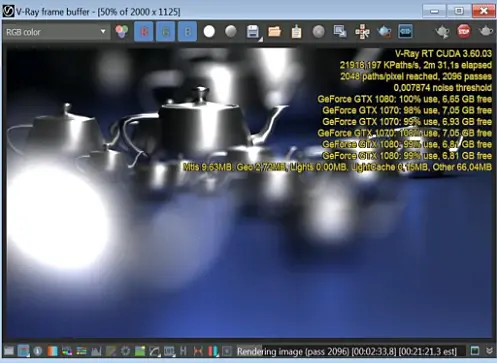This screenshot has height=363, width=497.
Task: Click the 'Mtls 9.63MB' memory stats line
Action: point(337,167)
